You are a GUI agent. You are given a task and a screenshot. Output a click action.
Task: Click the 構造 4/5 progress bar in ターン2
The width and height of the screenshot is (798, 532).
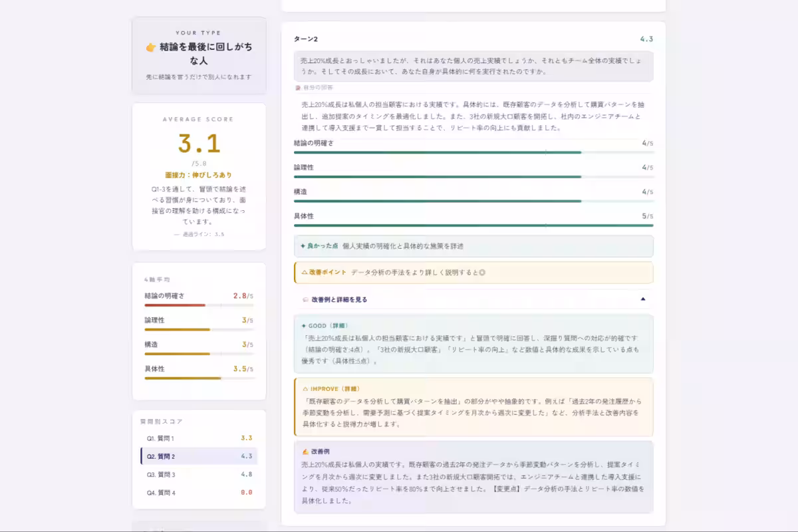(473, 201)
